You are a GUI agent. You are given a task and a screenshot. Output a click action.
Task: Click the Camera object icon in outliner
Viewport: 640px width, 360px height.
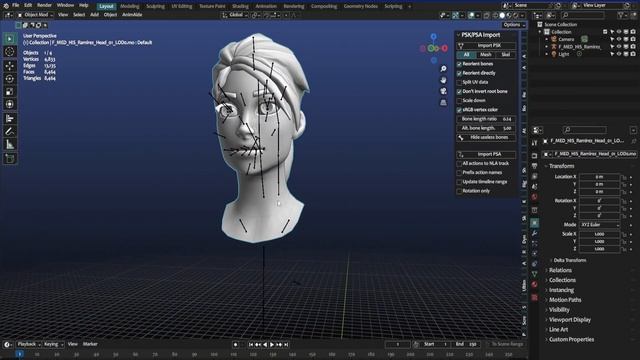pos(554,39)
